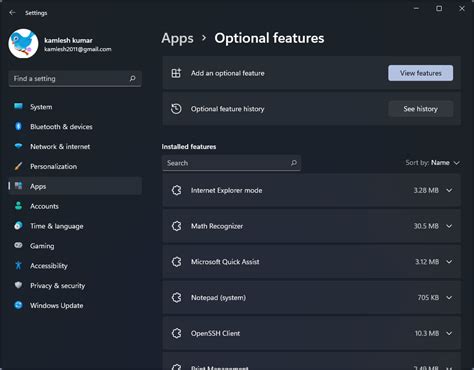Screen dimensions: 474x370
Task: Click the Apps breadcrumb link
Action: (x=177, y=38)
